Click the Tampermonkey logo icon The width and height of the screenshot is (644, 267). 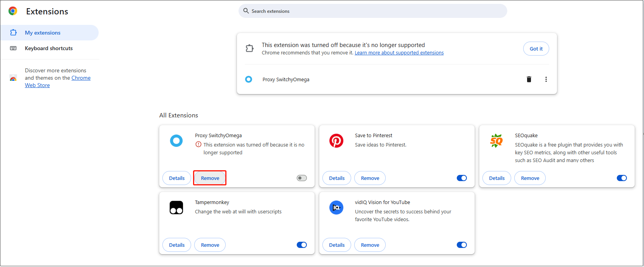pos(176,208)
